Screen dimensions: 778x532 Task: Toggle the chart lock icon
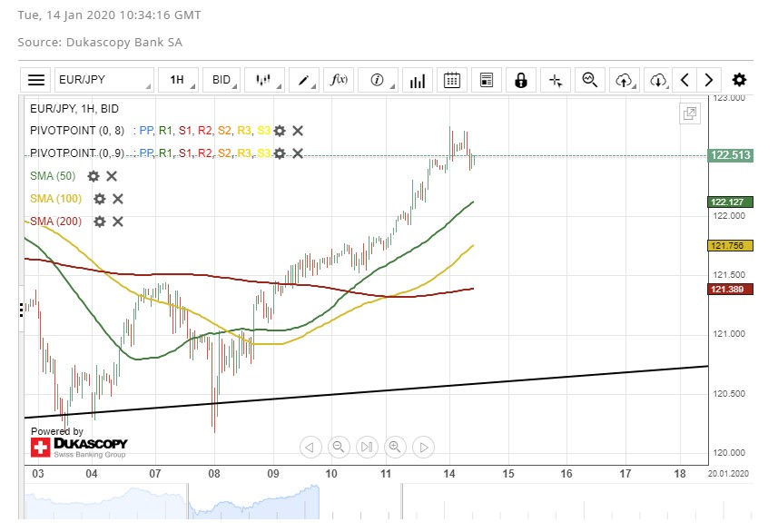tap(520, 80)
